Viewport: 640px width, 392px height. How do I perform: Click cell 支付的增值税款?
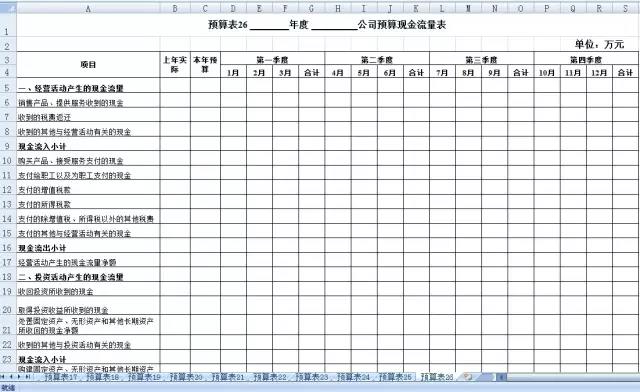[88, 187]
